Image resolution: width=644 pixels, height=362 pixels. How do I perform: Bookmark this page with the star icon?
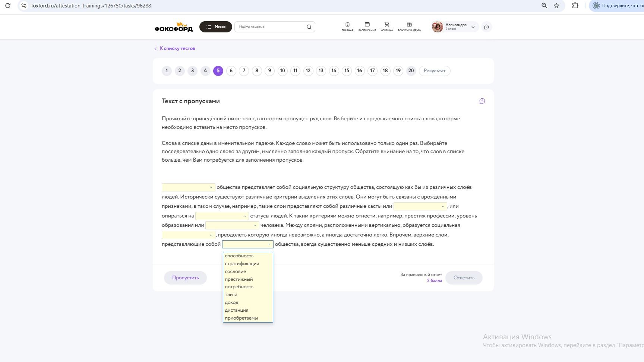556,6
